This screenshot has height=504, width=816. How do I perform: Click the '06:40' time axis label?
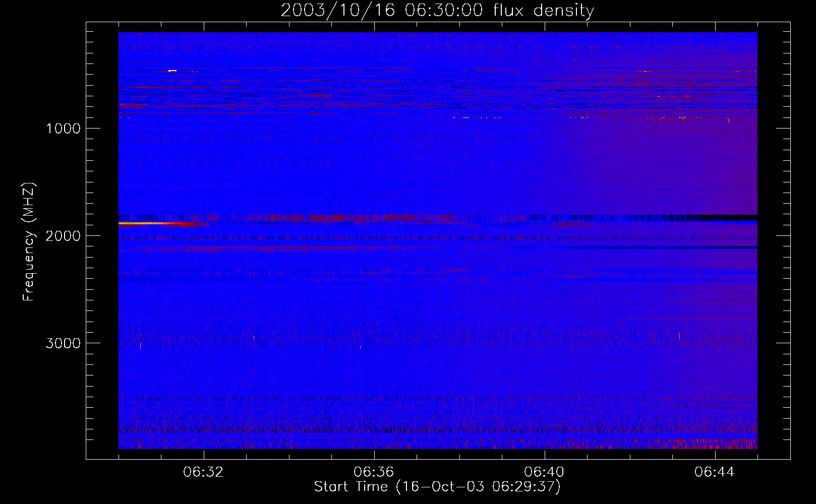(x=544, y=472)
